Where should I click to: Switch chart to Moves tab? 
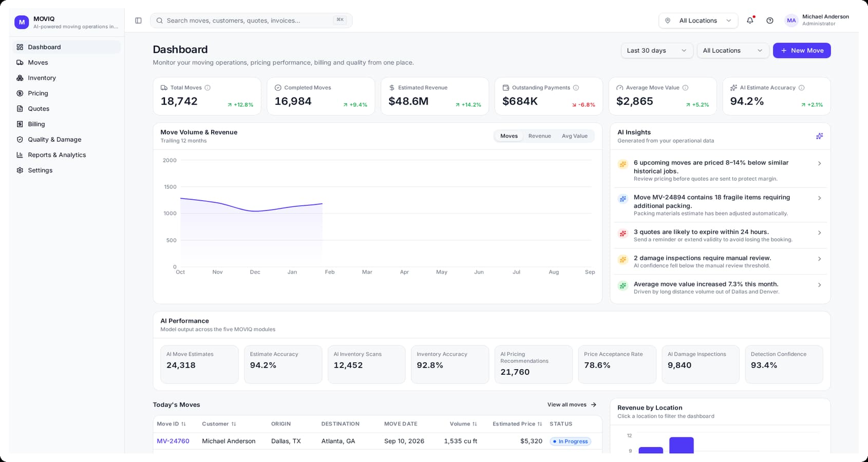coord(509,136)
